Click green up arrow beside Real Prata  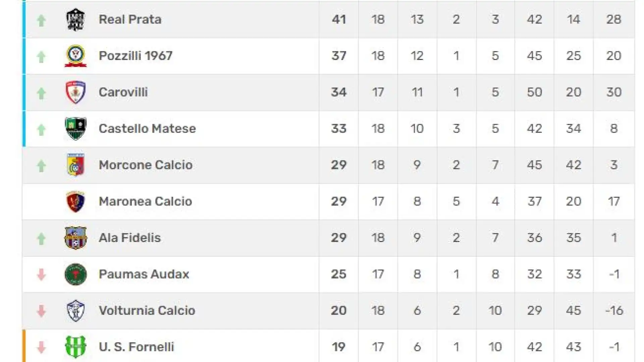point(41,20)
